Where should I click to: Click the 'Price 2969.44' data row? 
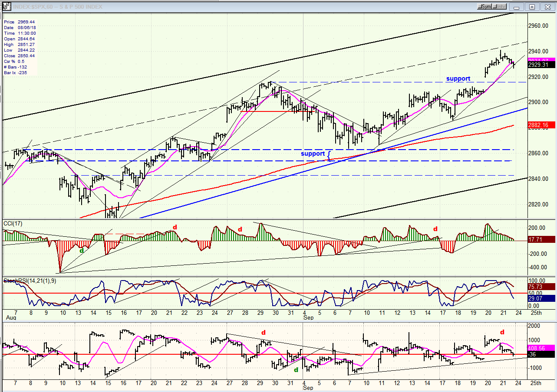click(x=19, y=22)
